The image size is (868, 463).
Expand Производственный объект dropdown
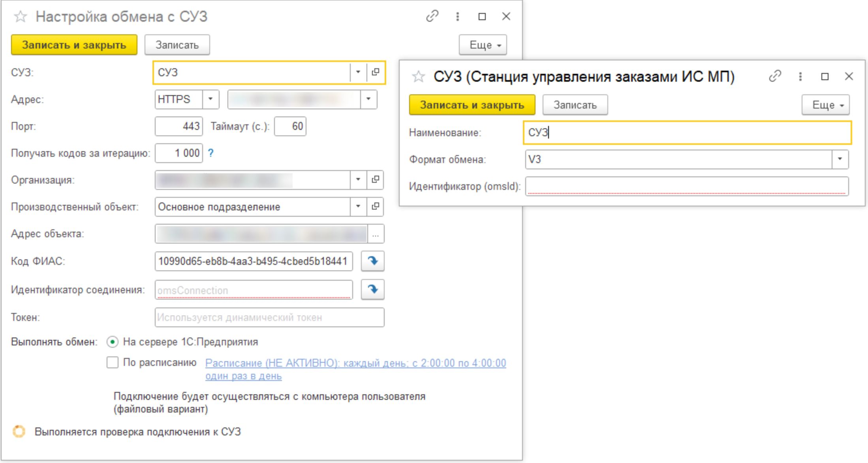tap(358, 206)
